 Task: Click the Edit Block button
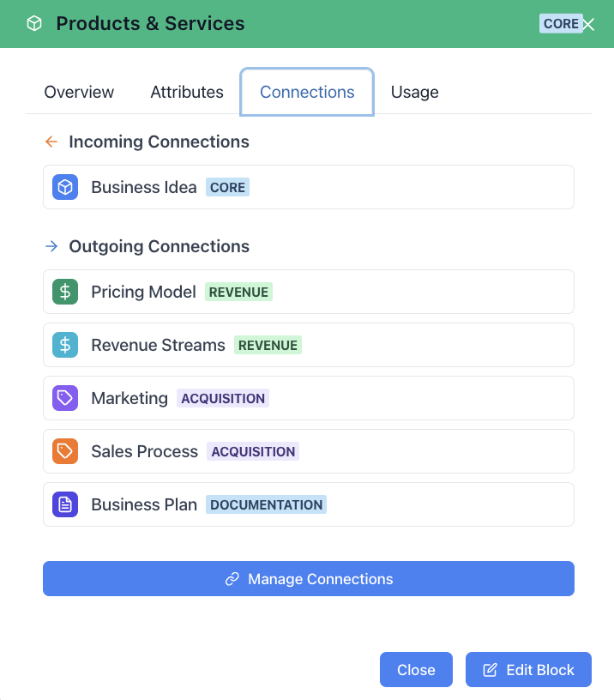pyautogui.click(x=528, y=670)
